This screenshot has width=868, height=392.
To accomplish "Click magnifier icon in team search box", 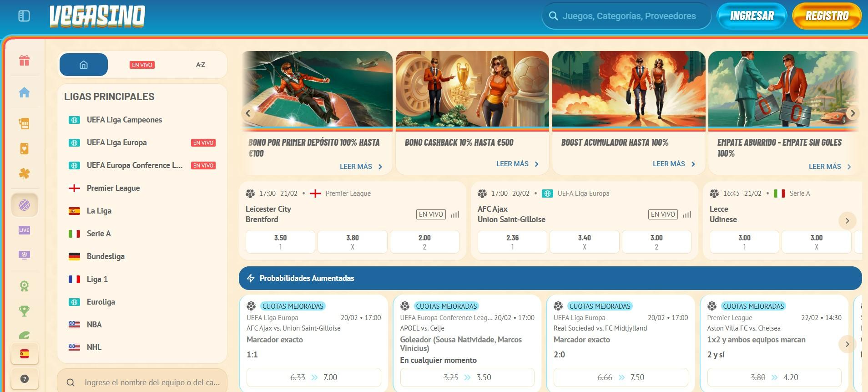I will pos(71,382).
